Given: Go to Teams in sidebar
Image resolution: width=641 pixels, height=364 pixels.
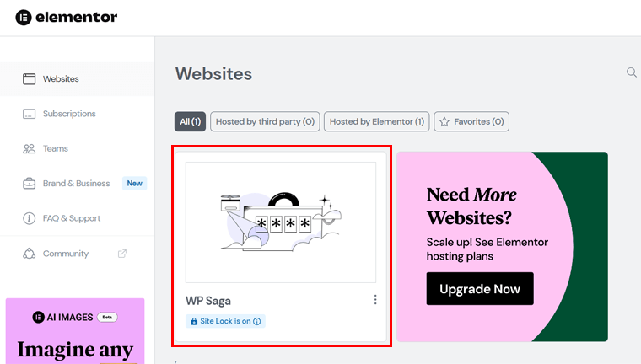Looking at the screenshot, I should (x=78, y=148).
